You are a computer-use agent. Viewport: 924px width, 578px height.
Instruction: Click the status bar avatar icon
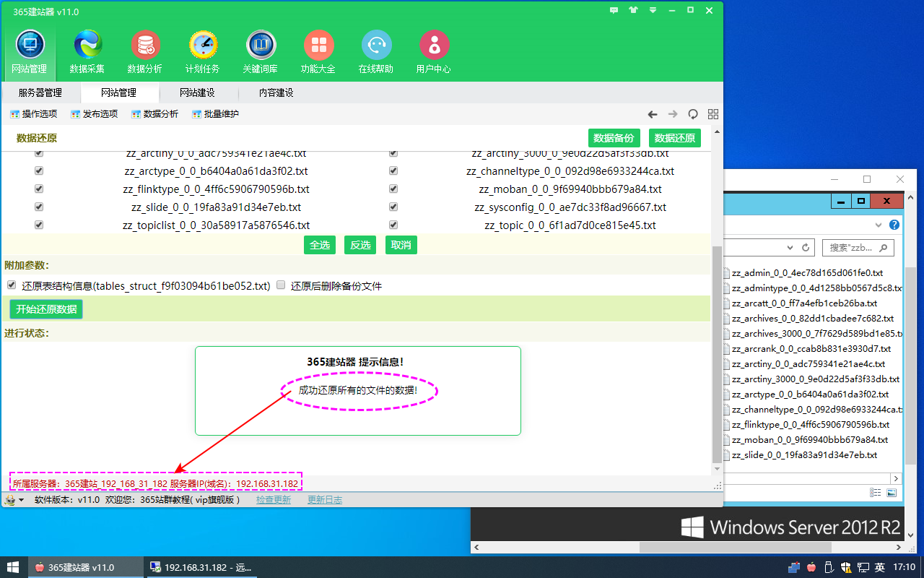point(10,500)
